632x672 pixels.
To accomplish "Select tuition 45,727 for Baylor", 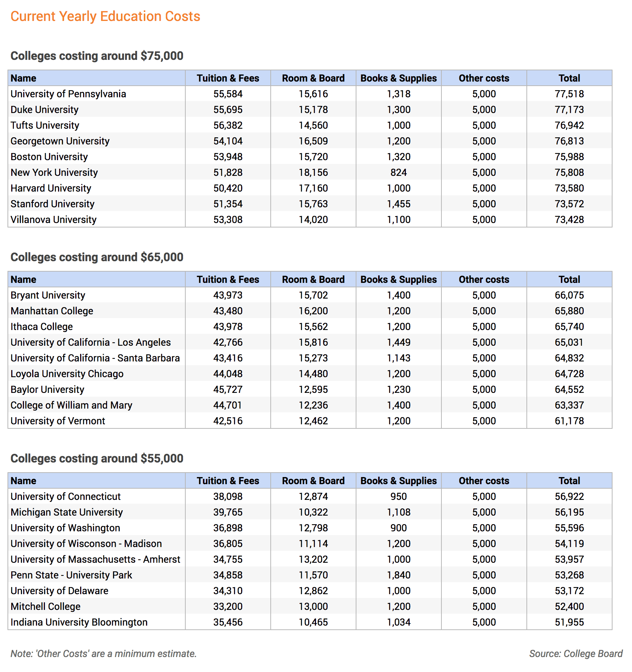I will point(228,390).
